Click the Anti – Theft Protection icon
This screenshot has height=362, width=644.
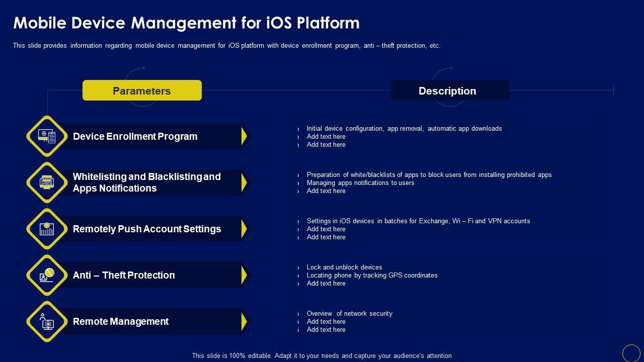click(x=47, y=275)
